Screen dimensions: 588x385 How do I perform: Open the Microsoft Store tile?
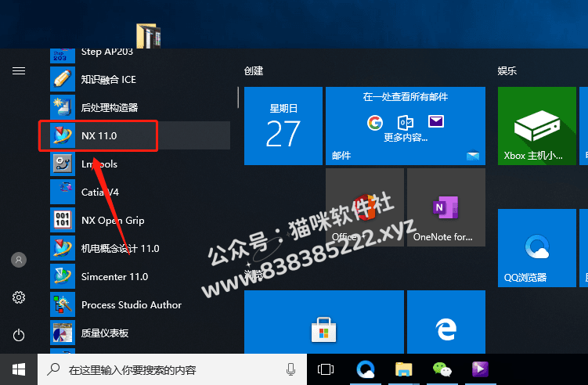(x=324, y=322)
